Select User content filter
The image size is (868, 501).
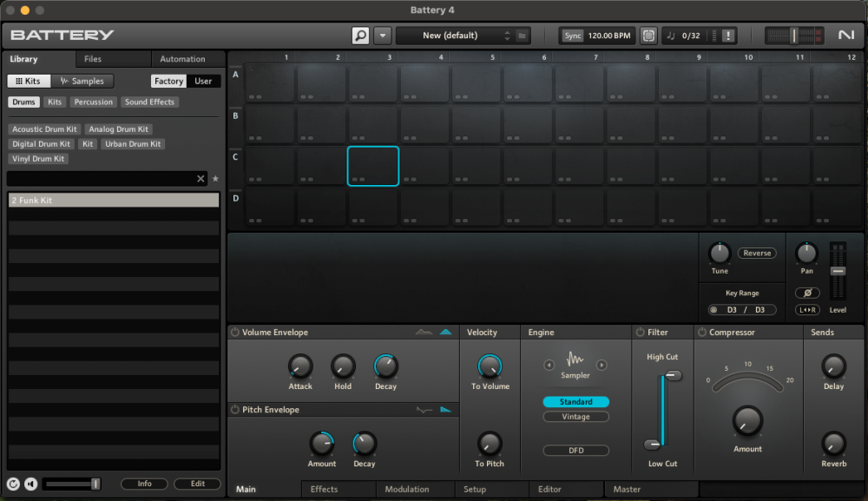(x=203, y=81)
